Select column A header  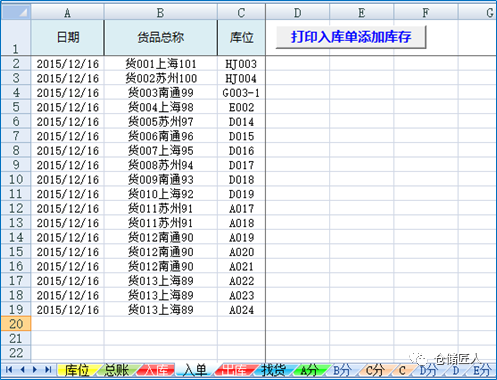pos(67,13)
